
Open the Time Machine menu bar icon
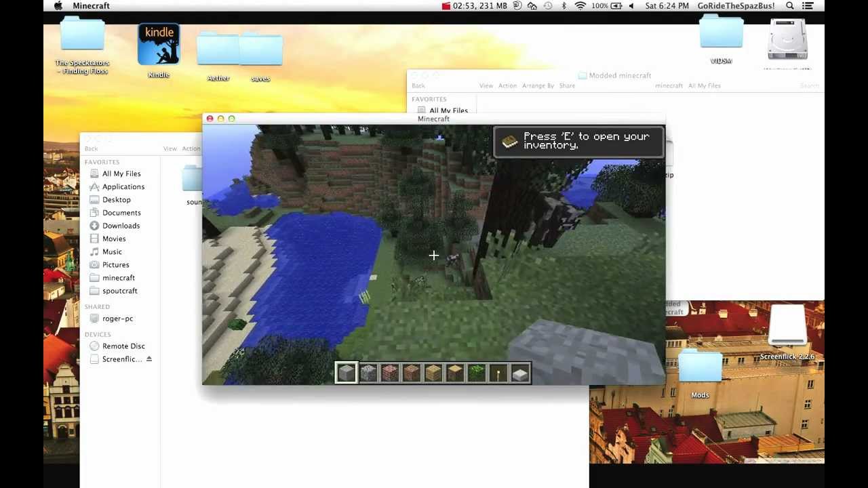[x=548, y=5]
